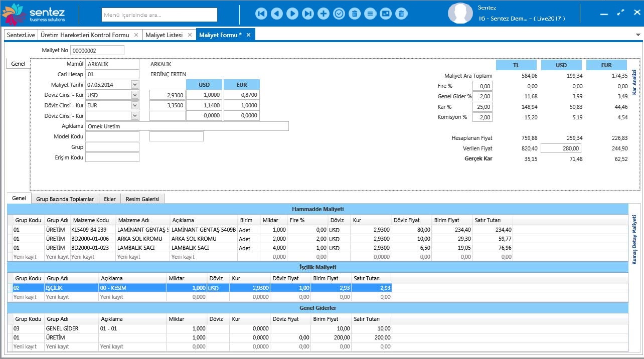Select the BD2000-01-006 material code cell

click(92, 239)
